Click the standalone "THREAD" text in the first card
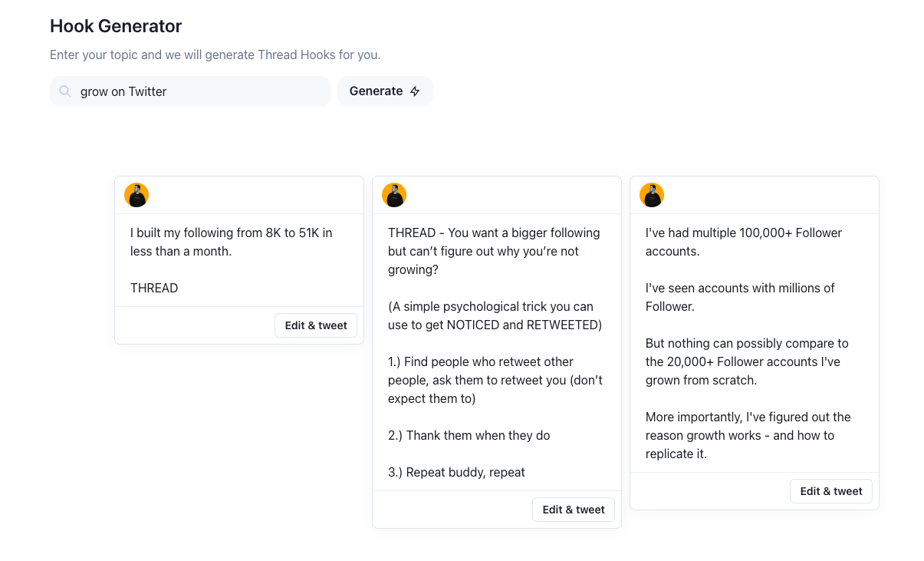 154,288
